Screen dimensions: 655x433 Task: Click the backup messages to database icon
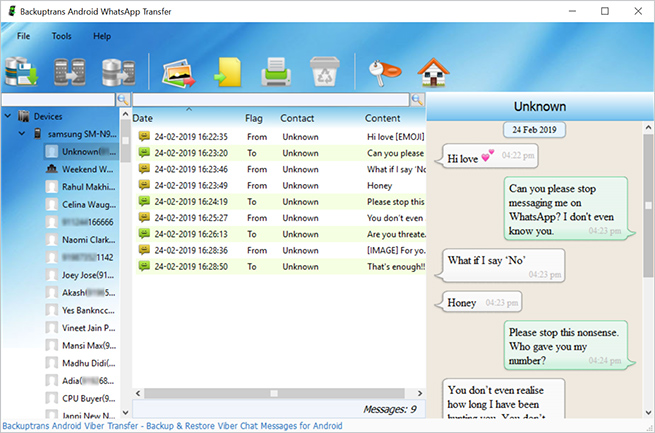click(22, 72)
